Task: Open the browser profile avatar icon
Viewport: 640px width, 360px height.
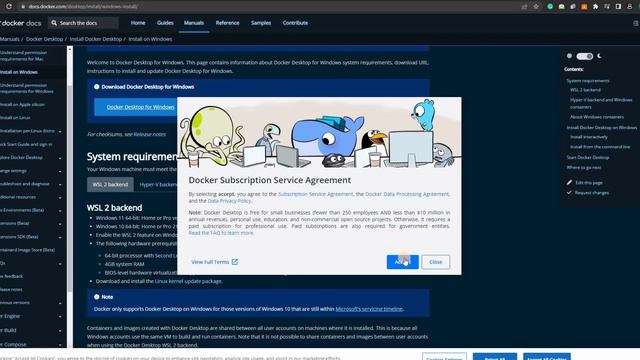Action: coord(629,7)
